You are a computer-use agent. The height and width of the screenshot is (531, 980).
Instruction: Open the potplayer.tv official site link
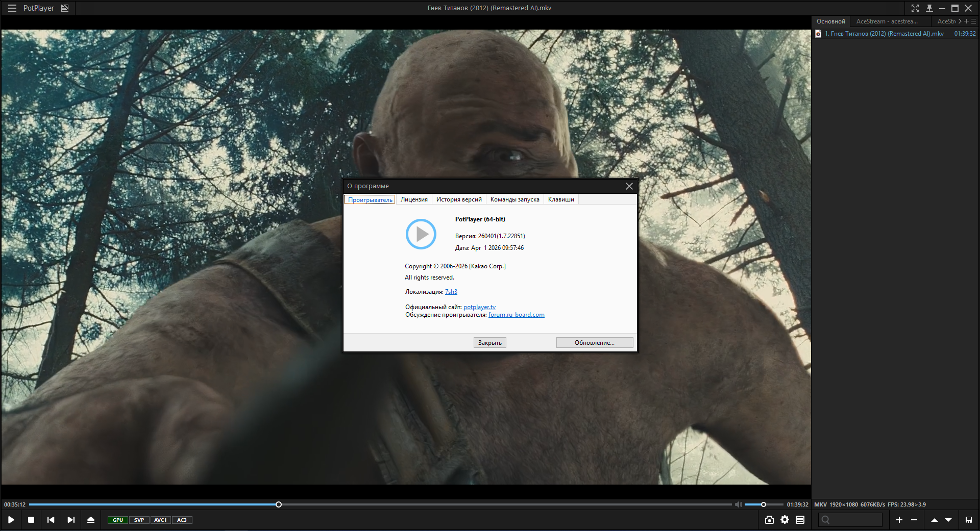(479, 307)
